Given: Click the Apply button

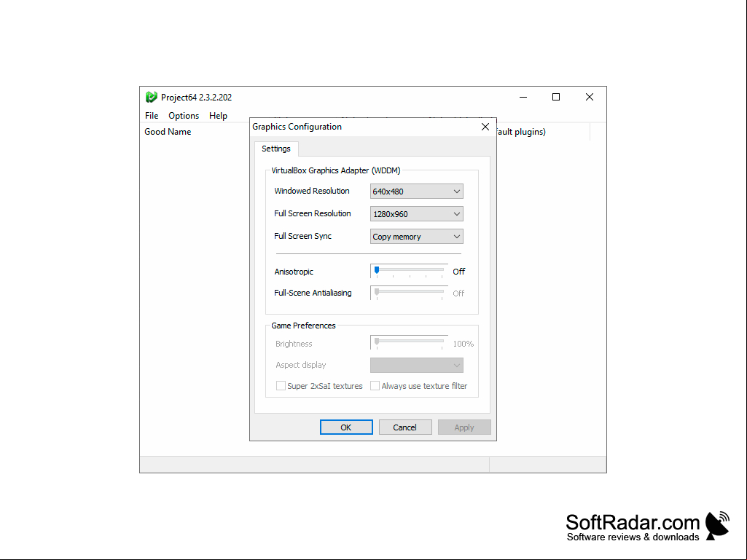Looking at the screenshot, I should [x=464, y=427].
